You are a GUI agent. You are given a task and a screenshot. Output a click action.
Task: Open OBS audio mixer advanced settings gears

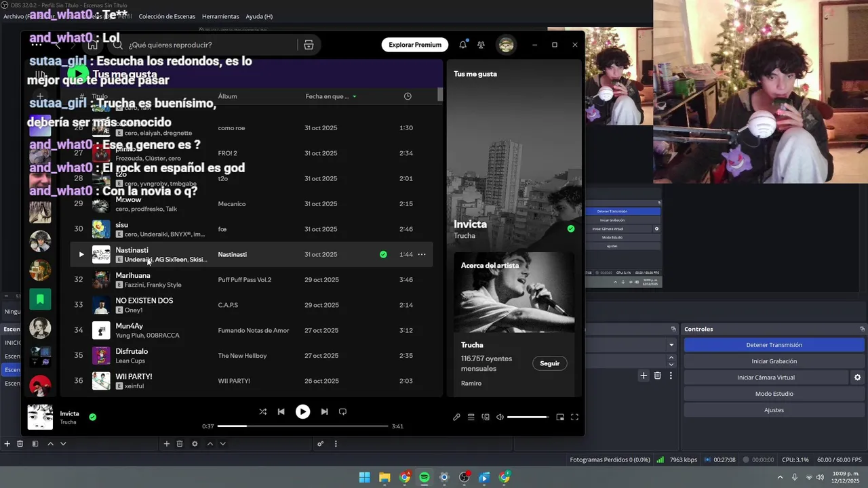[x=321, y=444]
